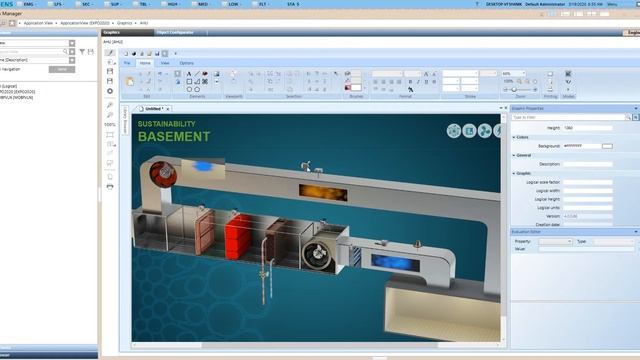The image size is (640, 360).
Task: Select the Rectangle element tool
Action: click(x=189, y=82)
